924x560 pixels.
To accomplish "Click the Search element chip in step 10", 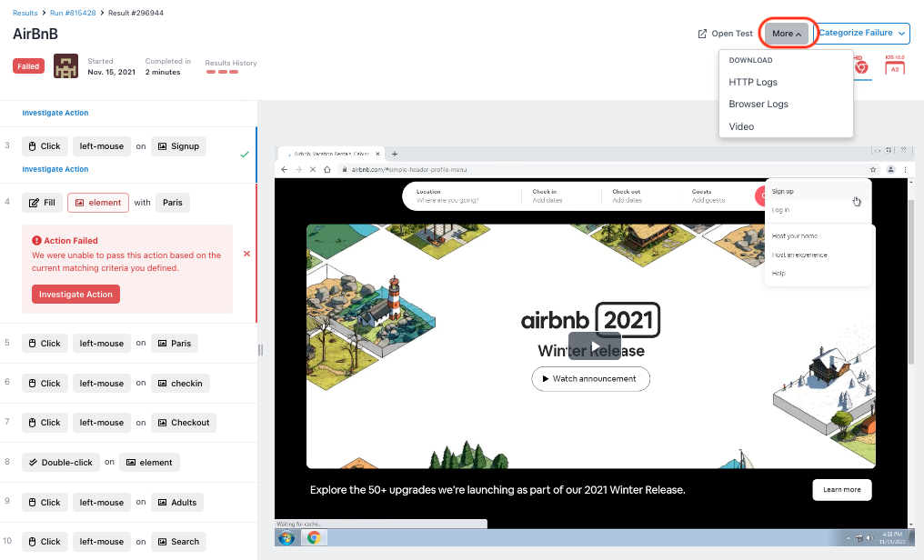I will pos(178,541).
